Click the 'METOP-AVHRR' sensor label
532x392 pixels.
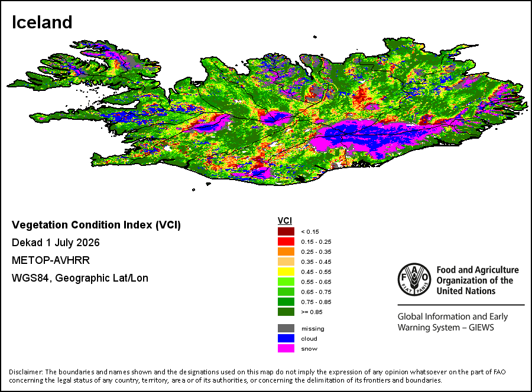click(x=51, y=260)
